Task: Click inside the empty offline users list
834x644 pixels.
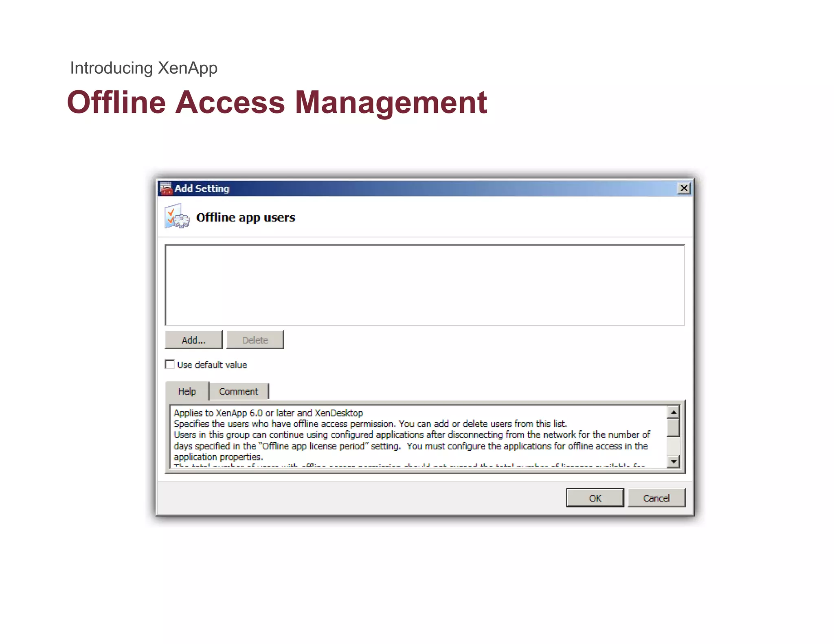Action: (x=425, y=285)
